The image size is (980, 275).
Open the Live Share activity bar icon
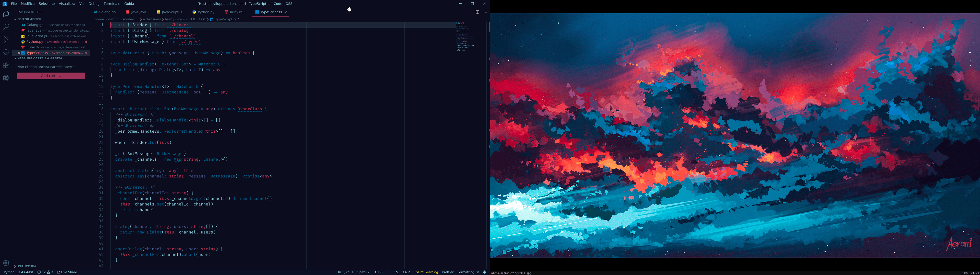[x=6, y=78]
